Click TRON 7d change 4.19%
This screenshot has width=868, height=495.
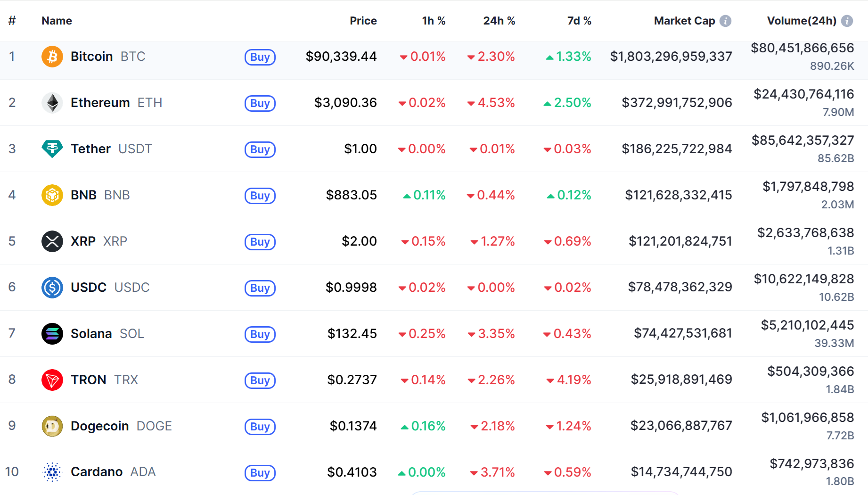coord(569,380)
